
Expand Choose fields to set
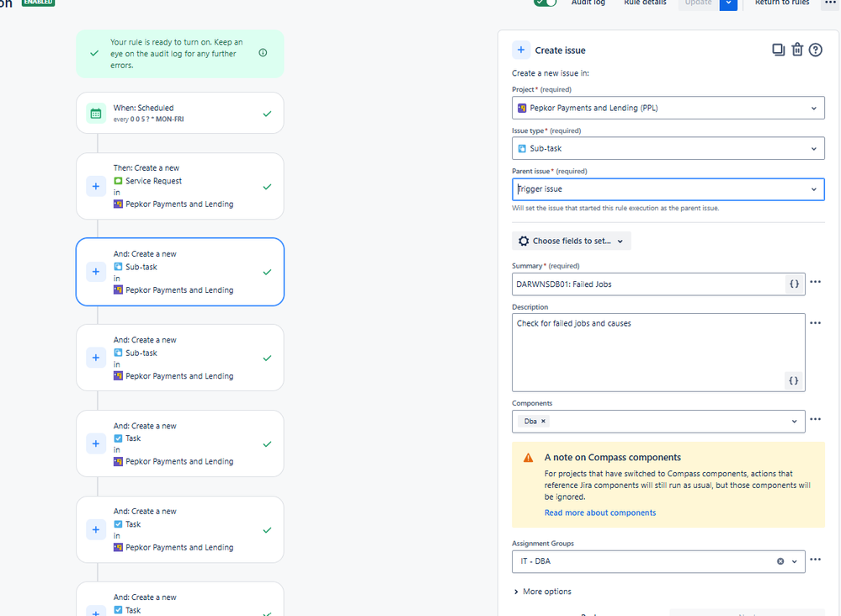click(x=572, y=241)
